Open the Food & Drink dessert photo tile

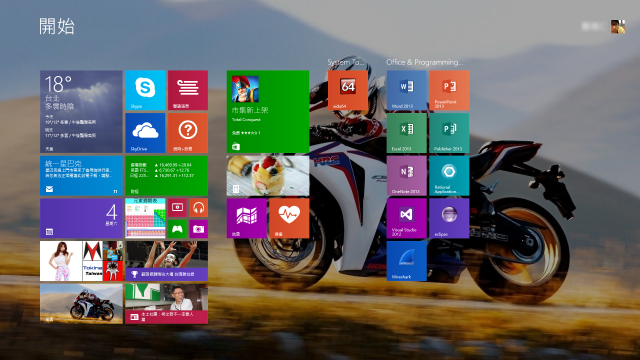tap(268, 176)
